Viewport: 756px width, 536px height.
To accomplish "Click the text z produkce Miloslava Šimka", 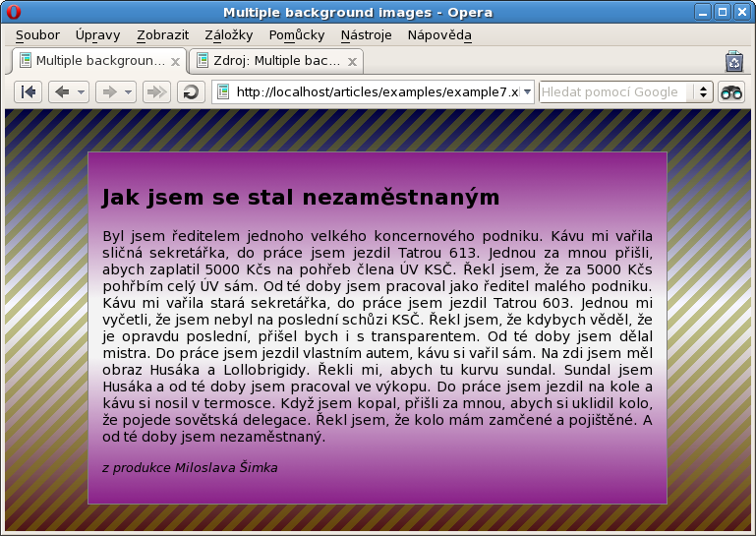I will click(x=190, y=468).
